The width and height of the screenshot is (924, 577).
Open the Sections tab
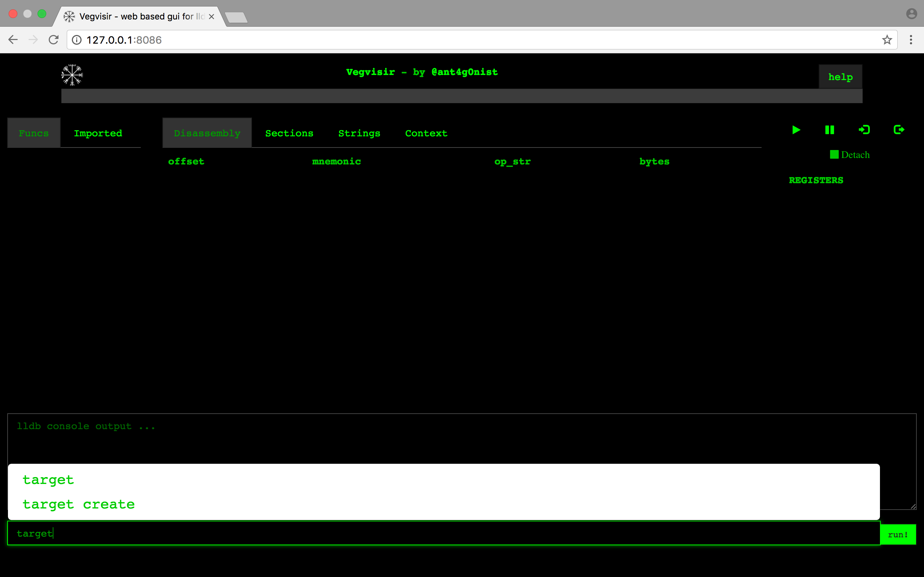pyautogui.click(x=289, y=133)
